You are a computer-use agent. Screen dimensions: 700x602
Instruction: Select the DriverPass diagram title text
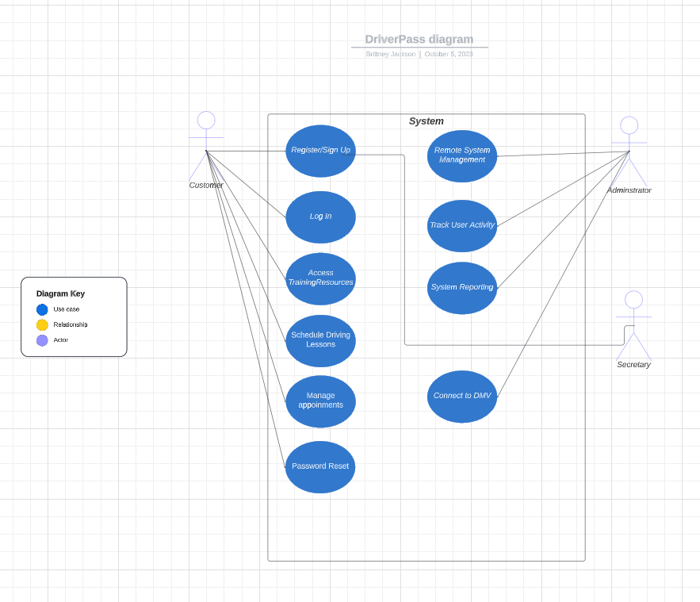(419, 40)
